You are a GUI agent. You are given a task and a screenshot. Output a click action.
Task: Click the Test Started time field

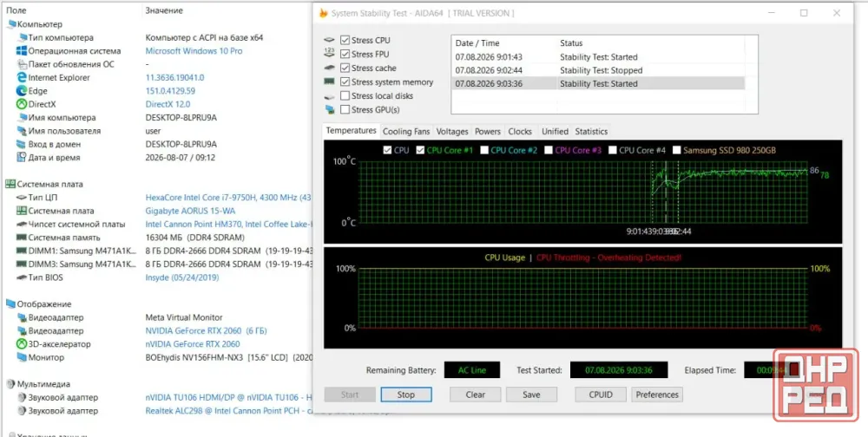tap(619, 370)
